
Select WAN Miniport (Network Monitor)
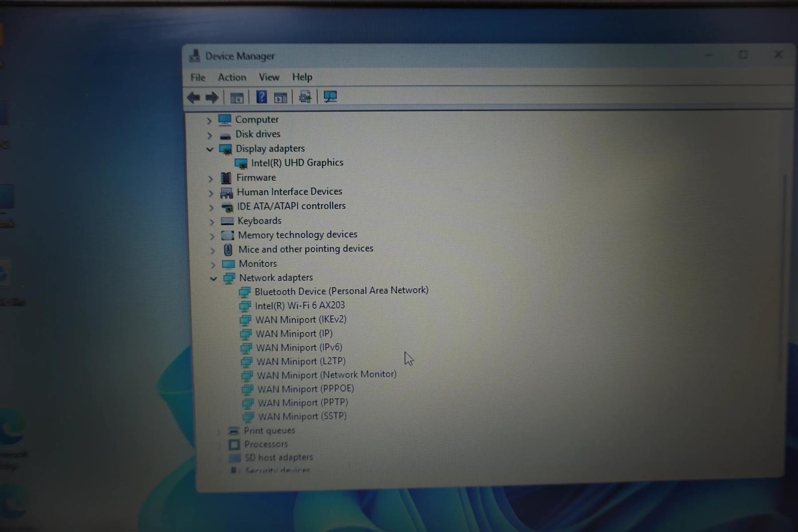pos(327,375)
